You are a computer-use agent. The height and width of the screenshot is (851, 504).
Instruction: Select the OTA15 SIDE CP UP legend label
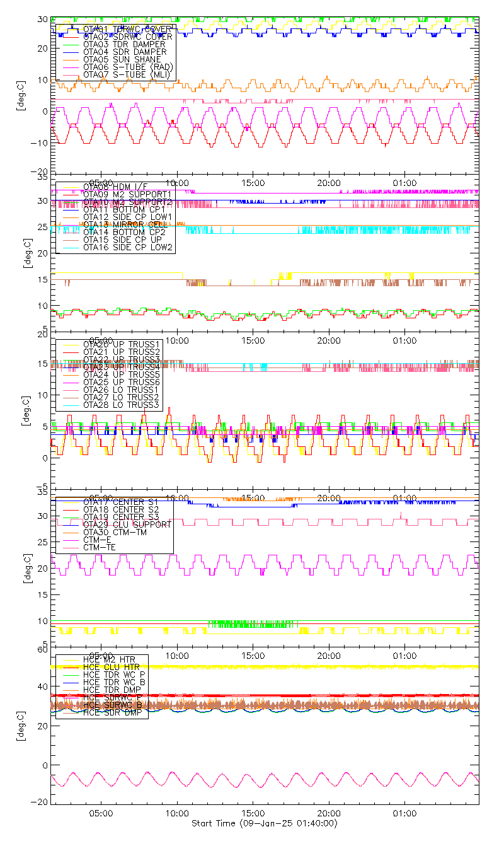tap(122, 240)
